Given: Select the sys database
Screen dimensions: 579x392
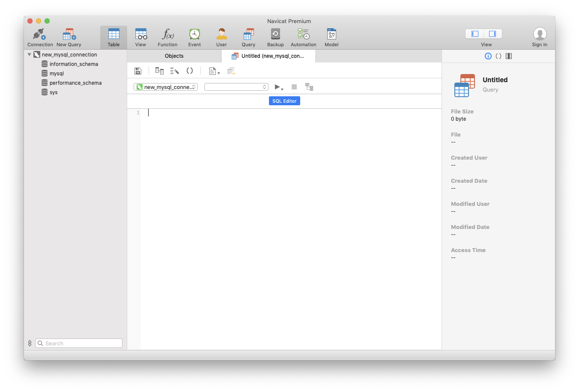Looking at the screenshot, I should (54, 92).
